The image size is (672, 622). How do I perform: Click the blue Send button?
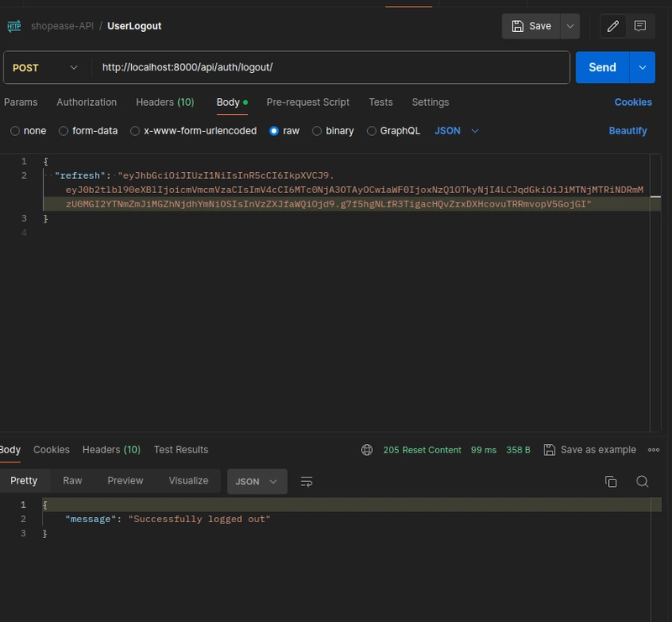click(x=602, y=67)
